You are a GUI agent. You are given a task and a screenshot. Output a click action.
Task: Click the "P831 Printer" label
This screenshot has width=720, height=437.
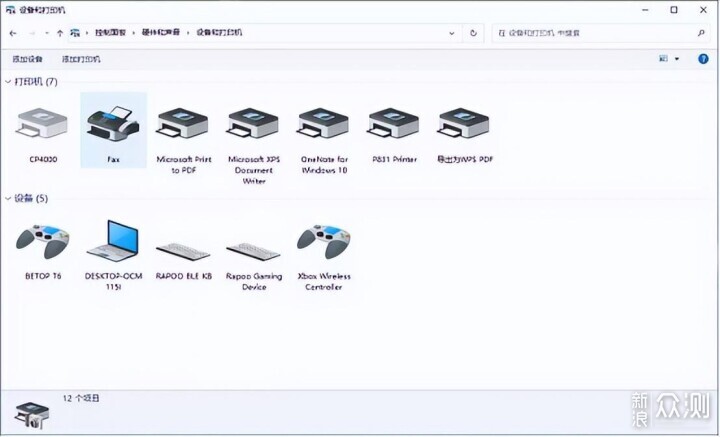tap(394, 159)
